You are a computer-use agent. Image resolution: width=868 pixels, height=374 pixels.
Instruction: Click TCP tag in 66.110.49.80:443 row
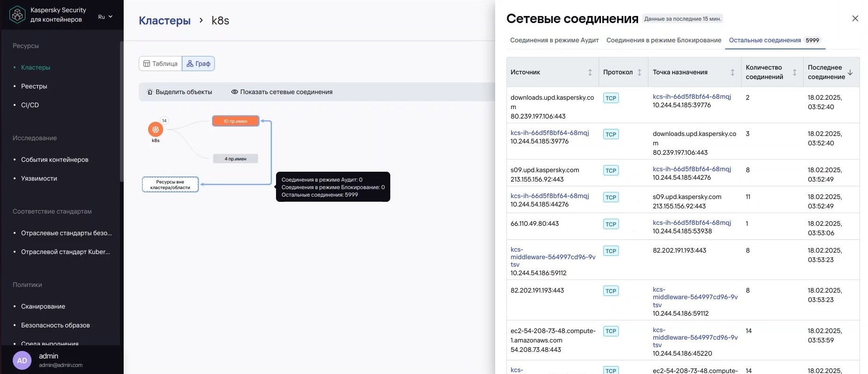tap(611, 224)
